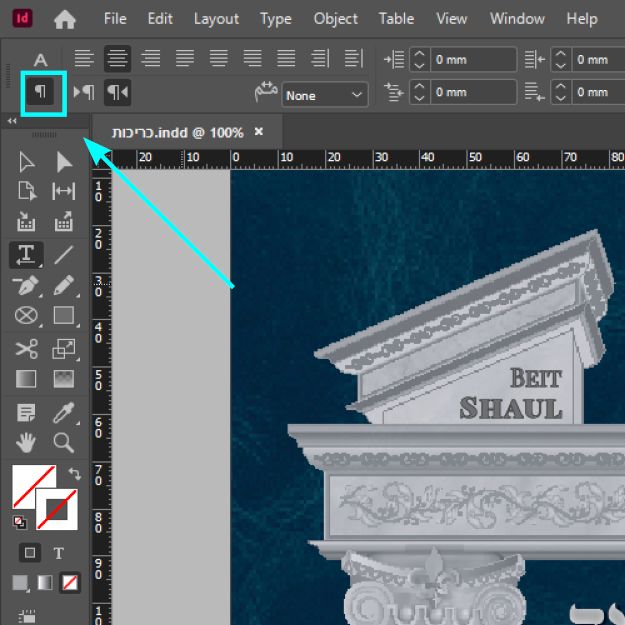The width and height of the screenshot is (625, 625).
Task: Toggle paragraph formatting controls button
Action: (41, 92)
